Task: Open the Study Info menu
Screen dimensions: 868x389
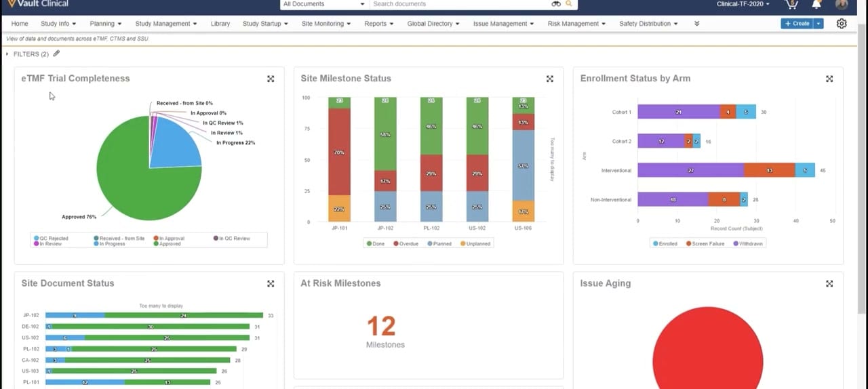Action: (58, 24)
